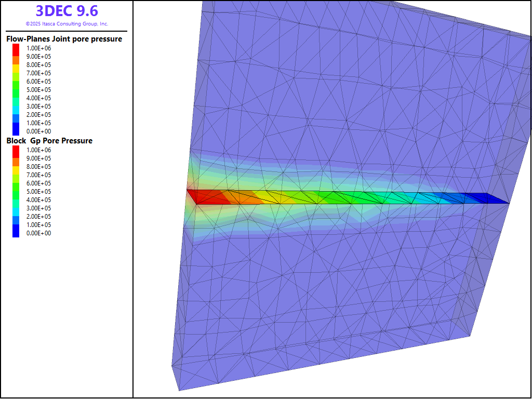The width and height of the screenshot is (532, 399).
Task: Click orange swatch in Flow-Planes Joint legend
Action: coord(16,57)
